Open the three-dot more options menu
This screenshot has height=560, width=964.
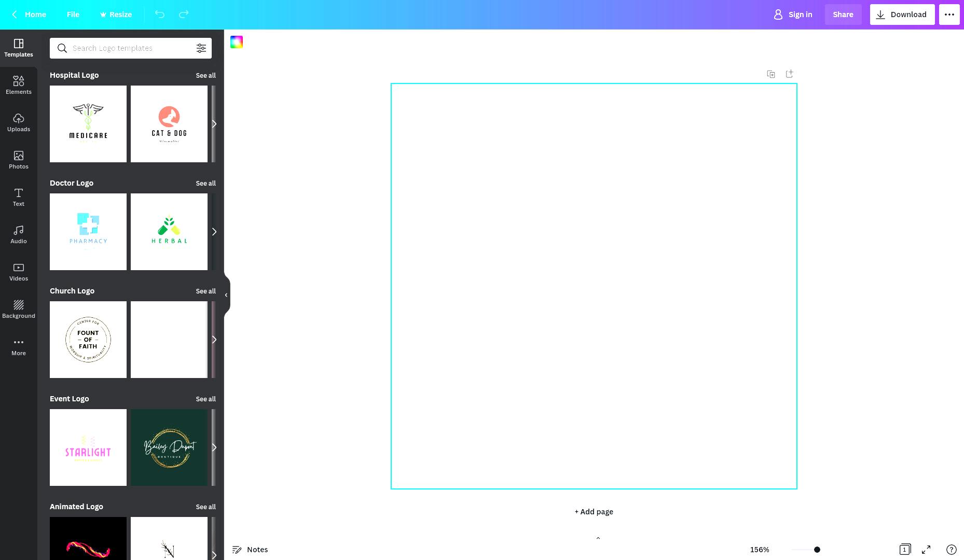coord(949,15)
